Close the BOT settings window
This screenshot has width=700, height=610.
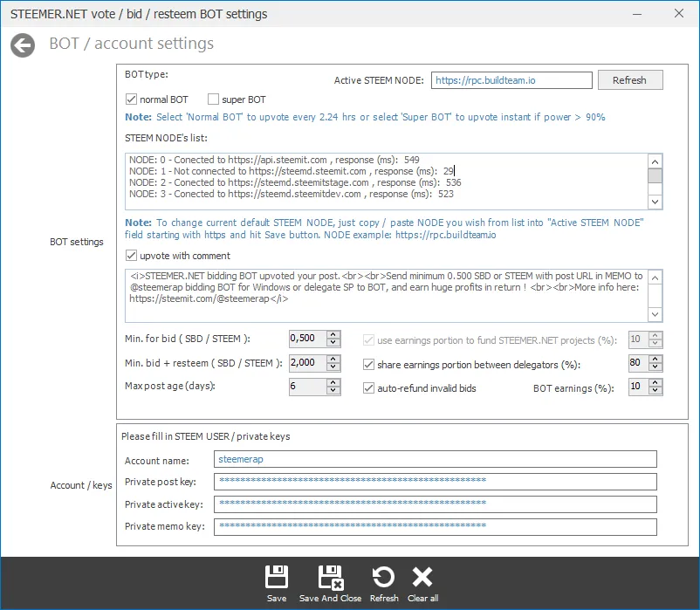(x=678, y=13)
